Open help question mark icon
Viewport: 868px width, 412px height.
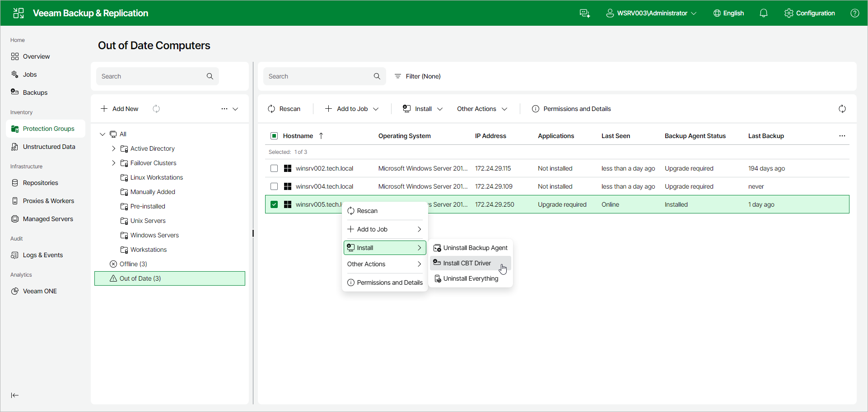pos(855,13)
